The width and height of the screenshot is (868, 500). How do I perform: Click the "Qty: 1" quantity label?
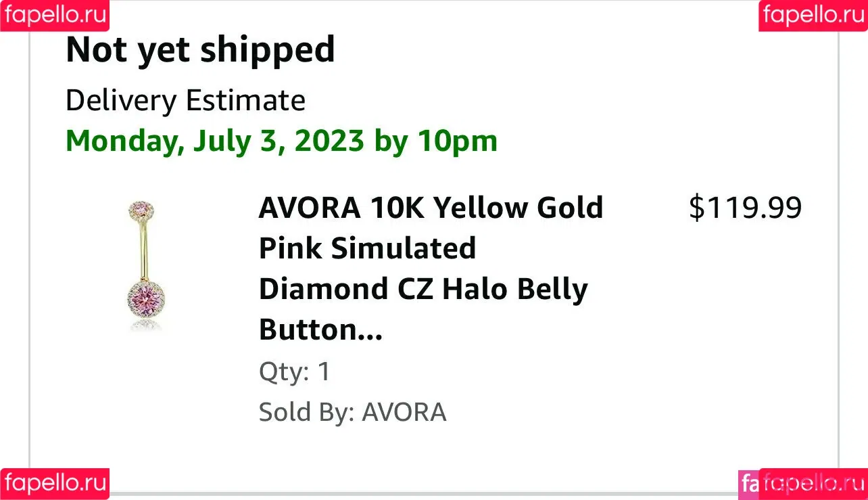295,371
